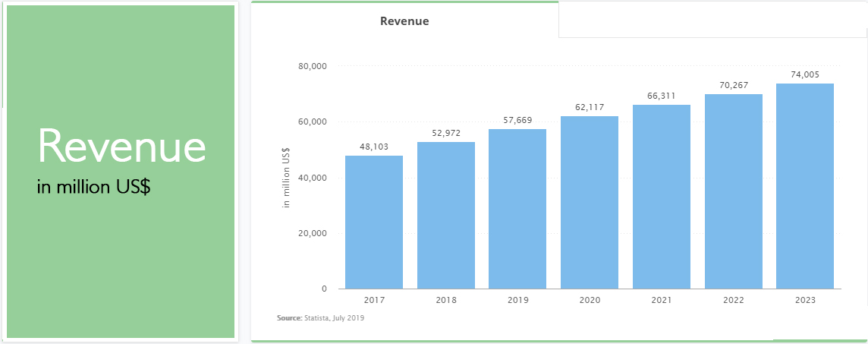This screenshot has height=344, width=868.
Task: Click the 40,000 y-axis label
Action: click(313, 178)
